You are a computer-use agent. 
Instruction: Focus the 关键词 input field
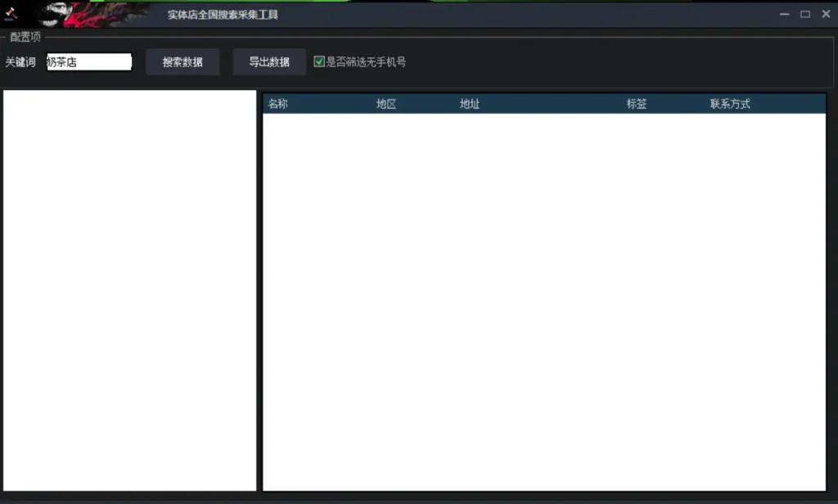(88, 62)
